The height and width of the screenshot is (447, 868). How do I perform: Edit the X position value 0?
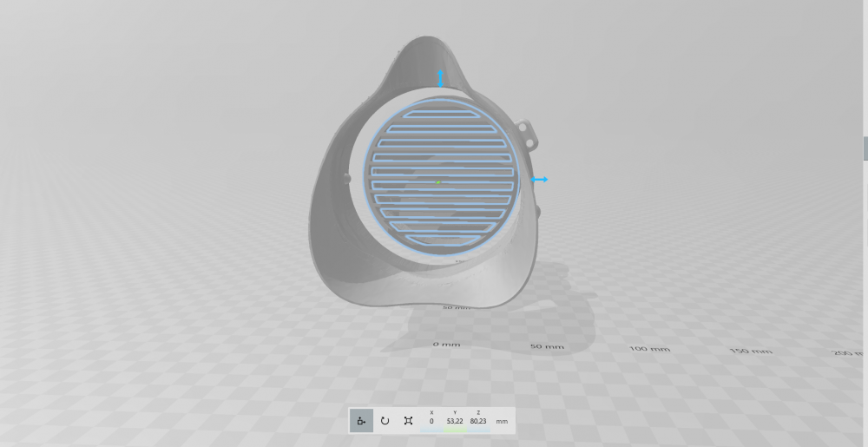coord(431,421)
